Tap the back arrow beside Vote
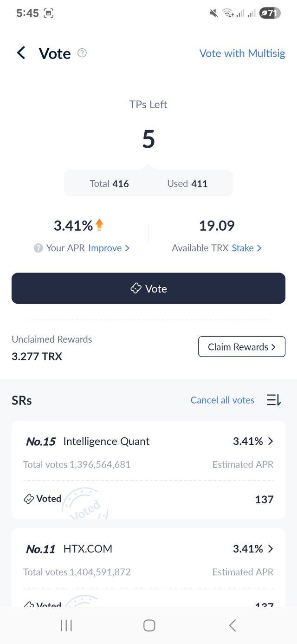Viewport: 297px width, 644px height. tap(21, 53)
